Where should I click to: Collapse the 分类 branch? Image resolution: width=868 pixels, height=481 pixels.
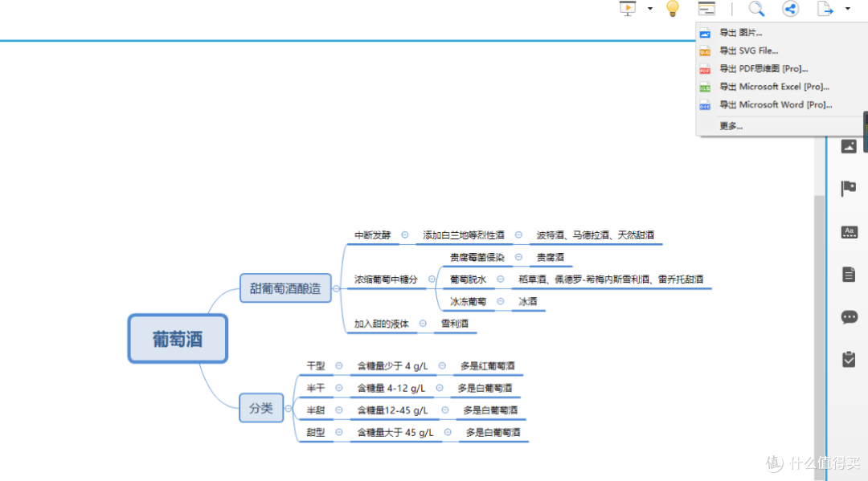pos(289,409)
